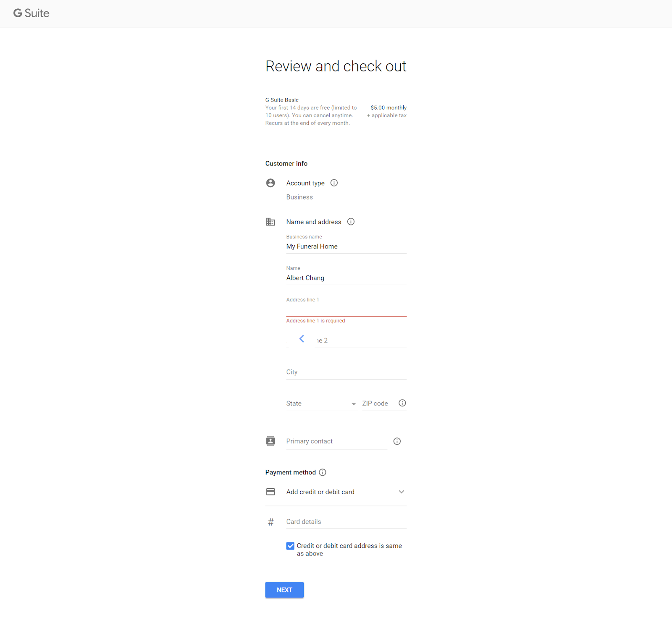Open the ZIP code info icon
Screen dimensions: 672x618
click(402, 403)
